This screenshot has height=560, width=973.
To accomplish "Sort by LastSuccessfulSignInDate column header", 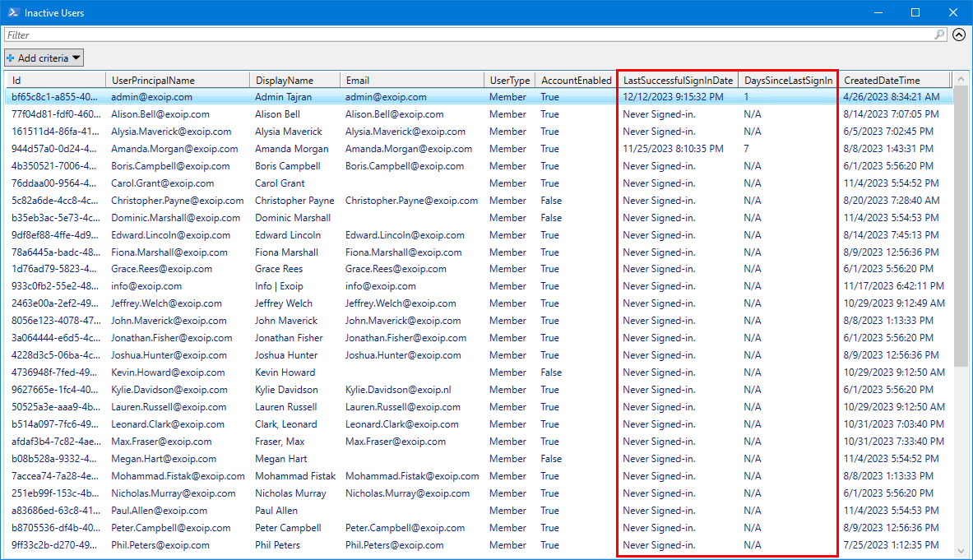I will pyautogui.click(x=677, y=80).
